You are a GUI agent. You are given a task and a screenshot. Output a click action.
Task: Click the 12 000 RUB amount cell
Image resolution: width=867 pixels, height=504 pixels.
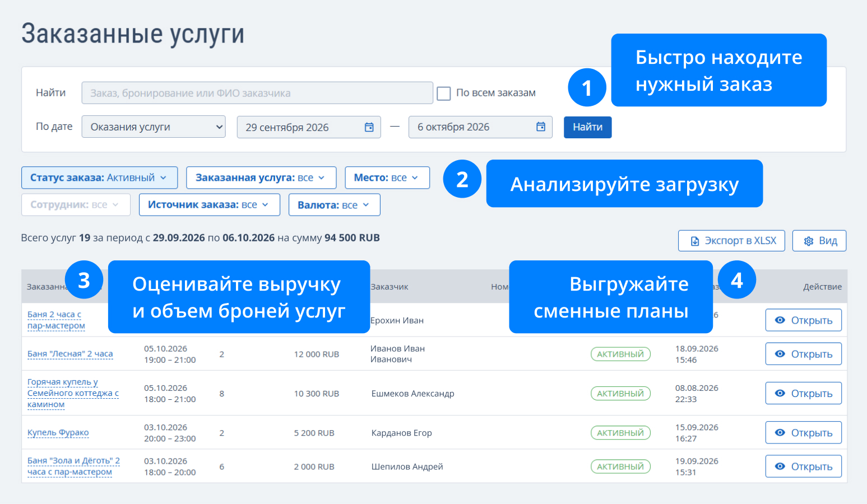pos(317,354)
